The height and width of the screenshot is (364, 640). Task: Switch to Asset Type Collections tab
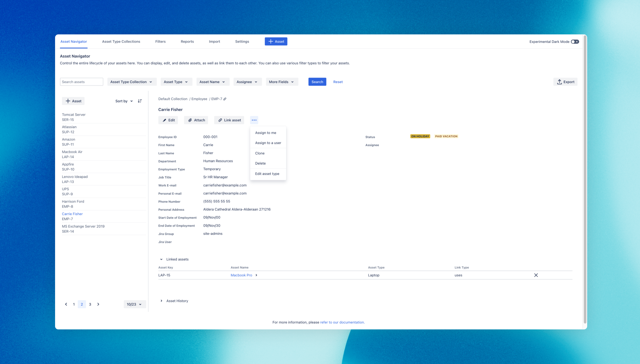[x=121, y=41]
